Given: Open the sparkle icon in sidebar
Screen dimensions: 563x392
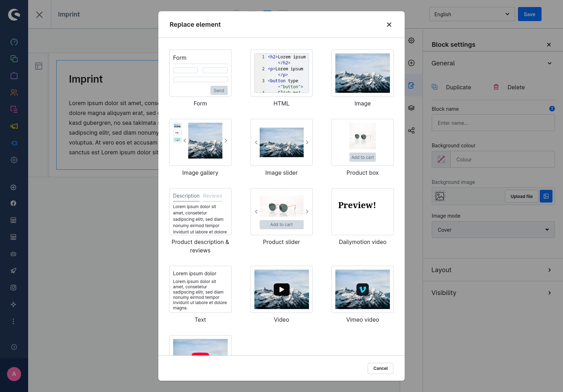Looking at the screenshot, I should click(x=13, y=304).
